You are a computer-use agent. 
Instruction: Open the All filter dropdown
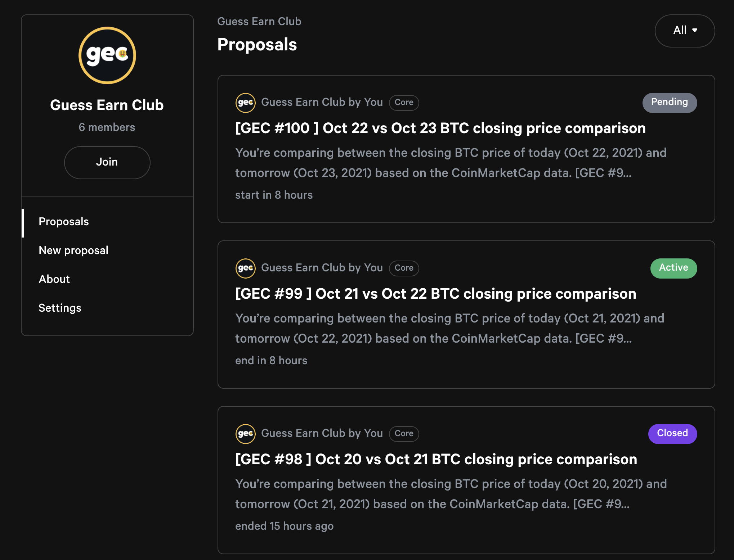pyautogui.click(x=684, y=31)
